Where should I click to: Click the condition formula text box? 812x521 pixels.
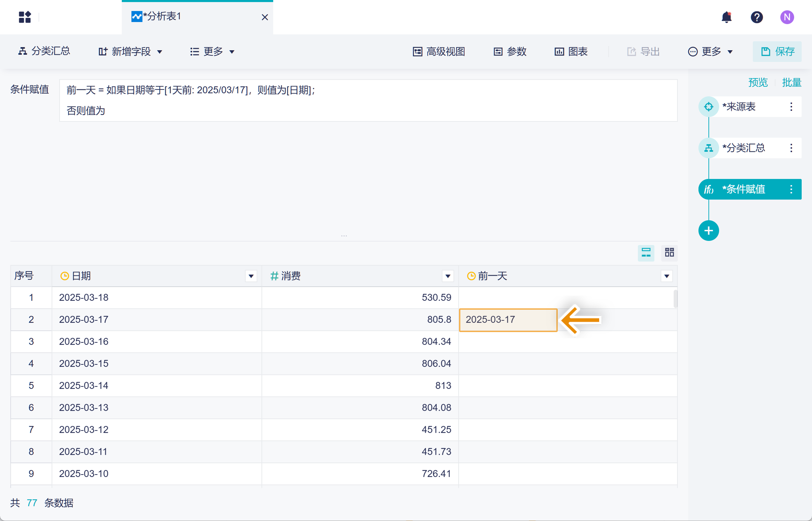coord(368,100)
